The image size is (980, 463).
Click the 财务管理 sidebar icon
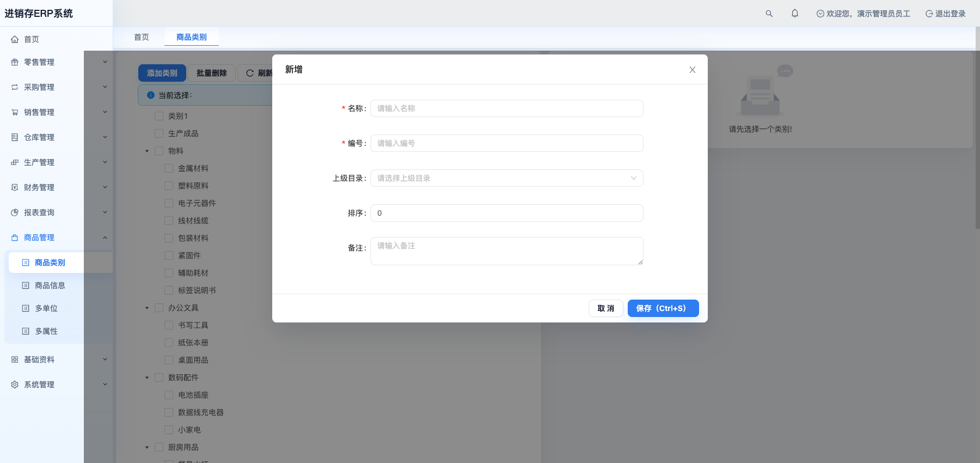click(15, 187)
